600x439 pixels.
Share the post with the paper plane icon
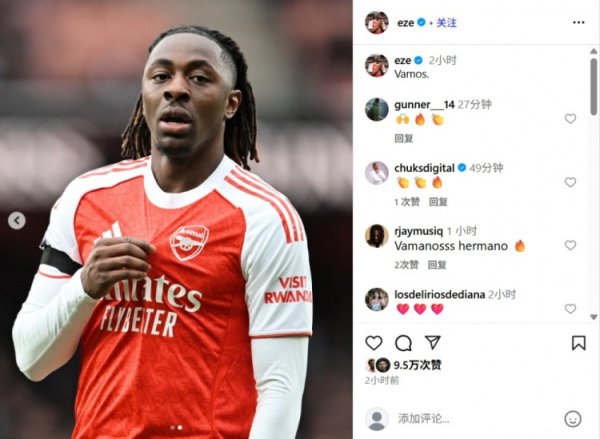[433, 342]
